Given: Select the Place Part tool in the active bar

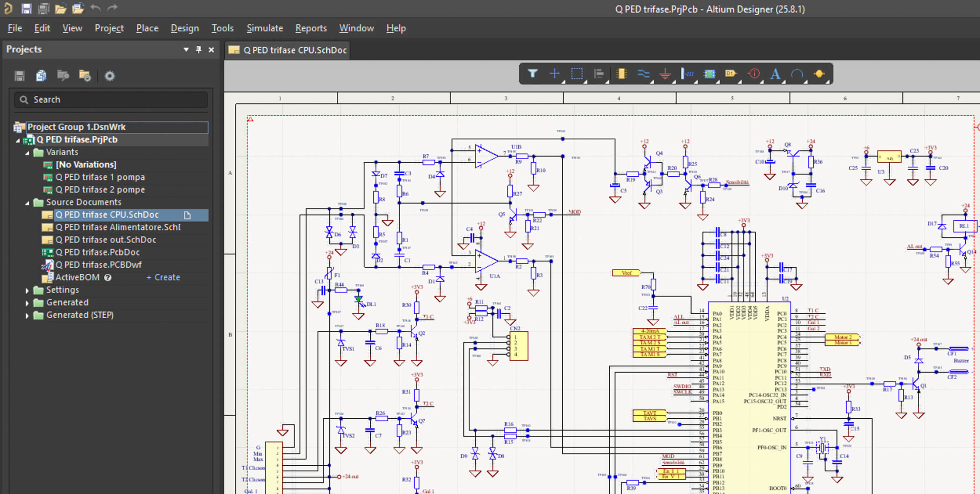Looking at the screenshot, I should click(621, 74).
